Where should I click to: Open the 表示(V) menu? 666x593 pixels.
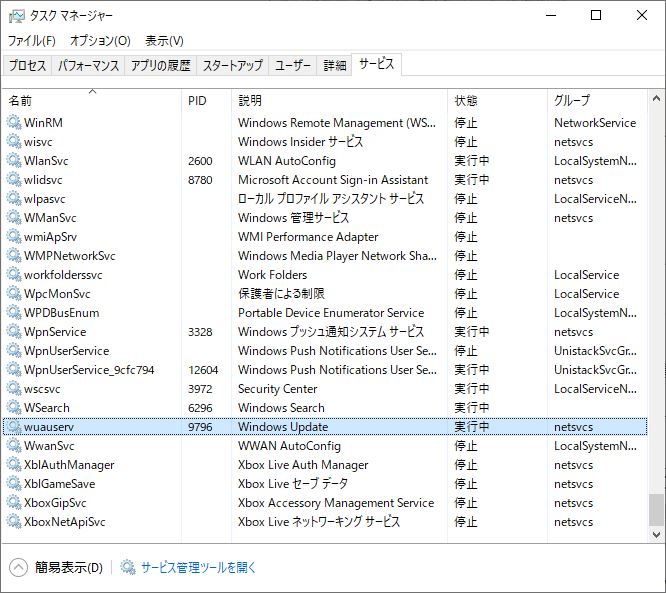(164, 41)
